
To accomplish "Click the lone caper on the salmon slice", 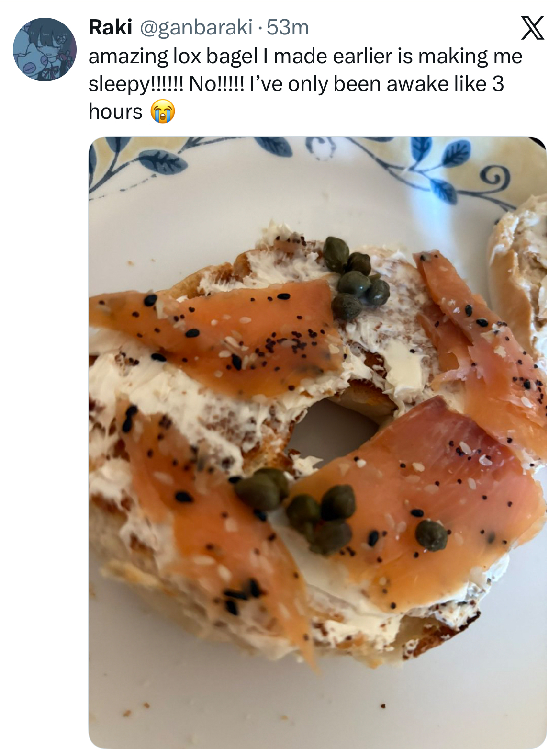I will pos(431,535).
